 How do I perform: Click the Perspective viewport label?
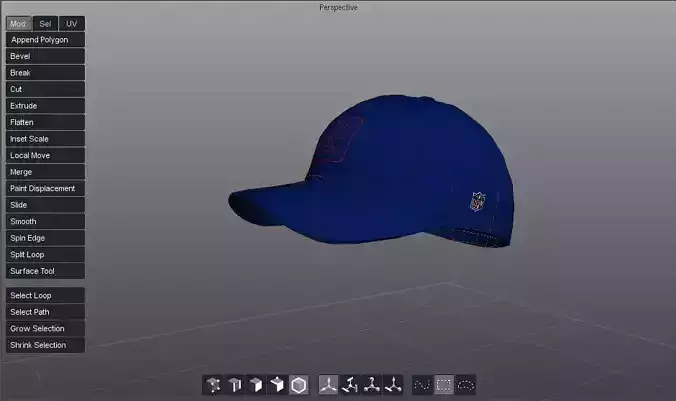coord(338,7)
